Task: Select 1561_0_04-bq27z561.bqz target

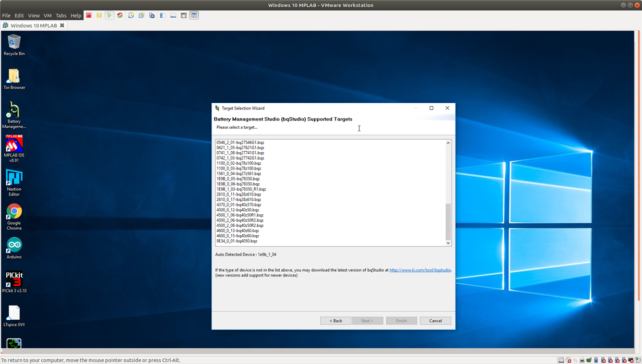Action: click(x=239, y=174)
